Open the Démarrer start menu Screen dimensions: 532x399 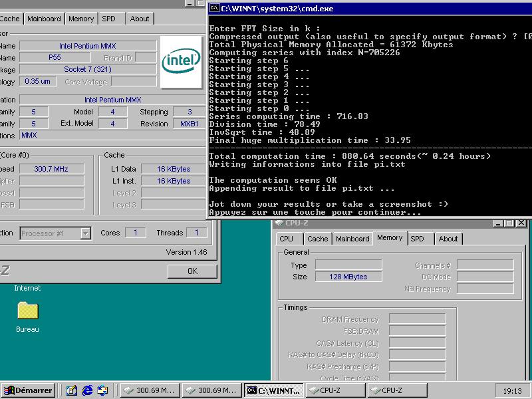tap(28, 390)
